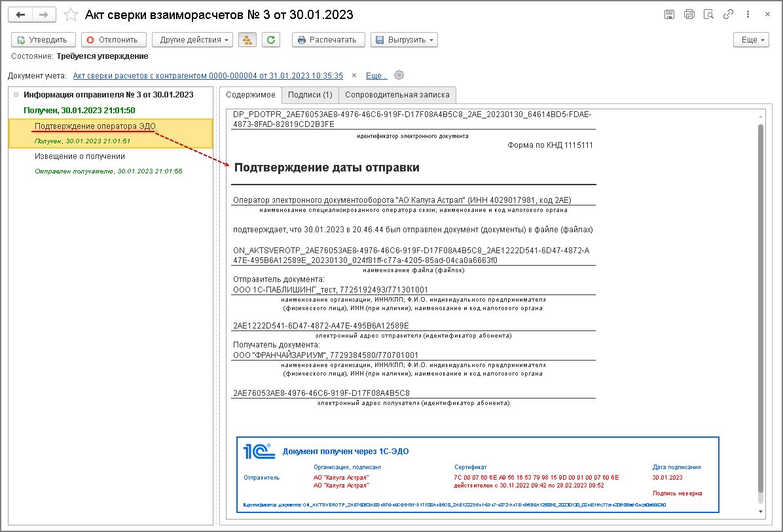Open the three-dot more options menu
Screen dimensions: 783x532
coord(748,14)
